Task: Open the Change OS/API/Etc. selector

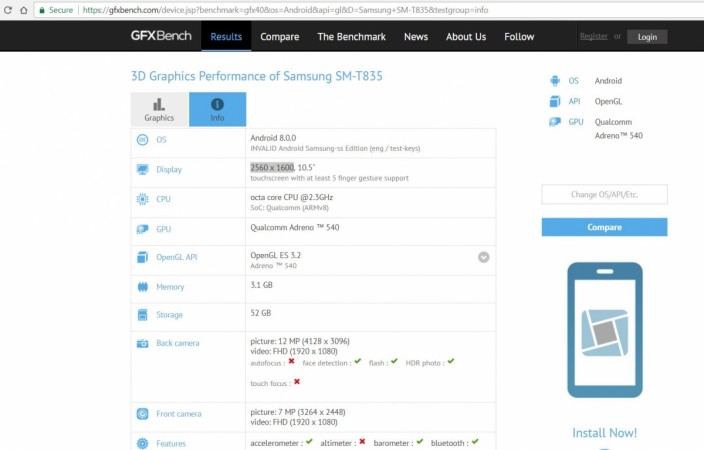Action: (604, 194)
